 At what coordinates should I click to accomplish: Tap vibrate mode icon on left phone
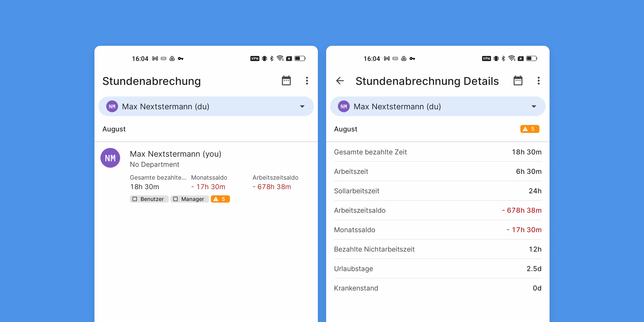pos(265,58)
